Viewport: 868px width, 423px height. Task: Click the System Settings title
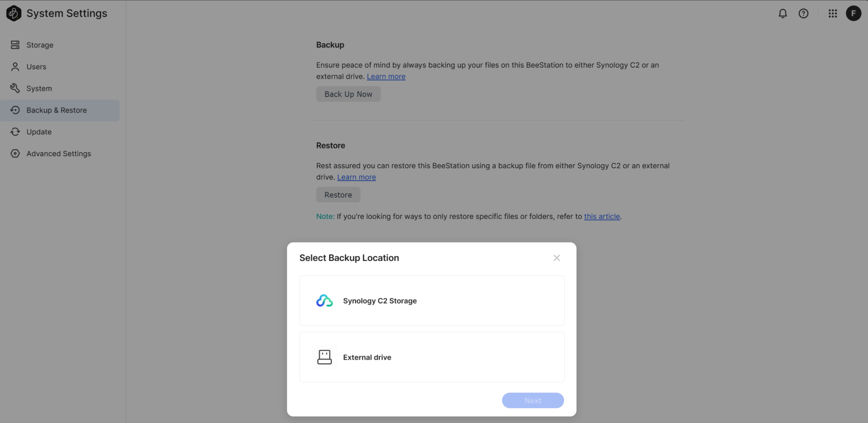point(67,14)
